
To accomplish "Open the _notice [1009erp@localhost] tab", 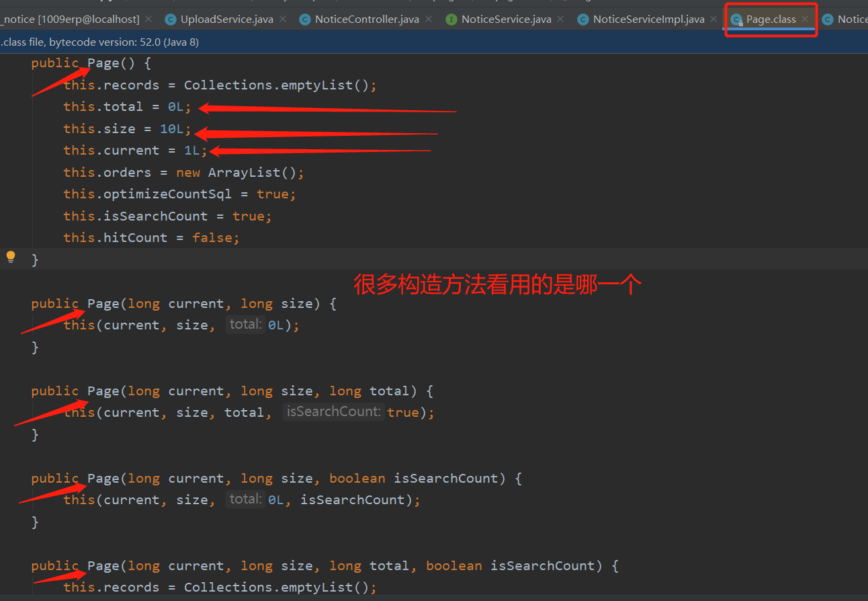I will pos(70,19).
